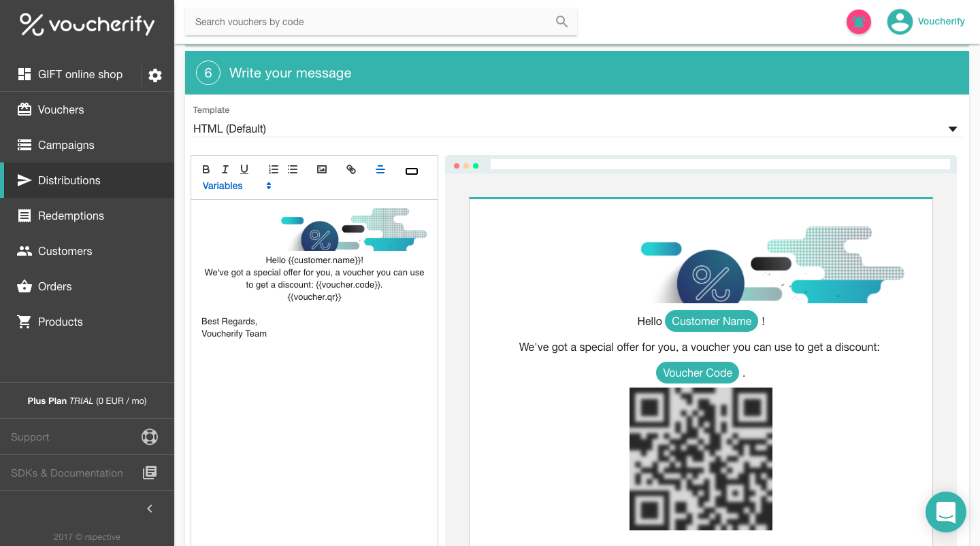Click the documentation library icon

pyautogui.click(x=150, y=473)
